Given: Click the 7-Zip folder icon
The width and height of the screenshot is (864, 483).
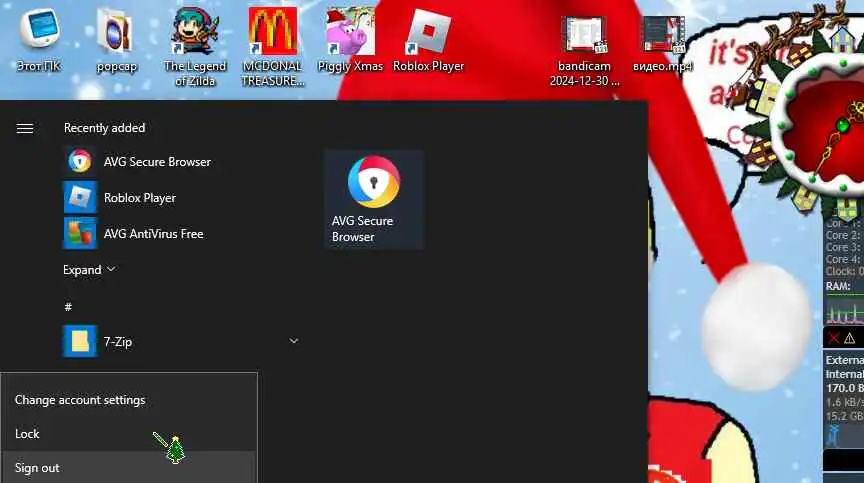Looking at the screenshot, I should point(80,341).
